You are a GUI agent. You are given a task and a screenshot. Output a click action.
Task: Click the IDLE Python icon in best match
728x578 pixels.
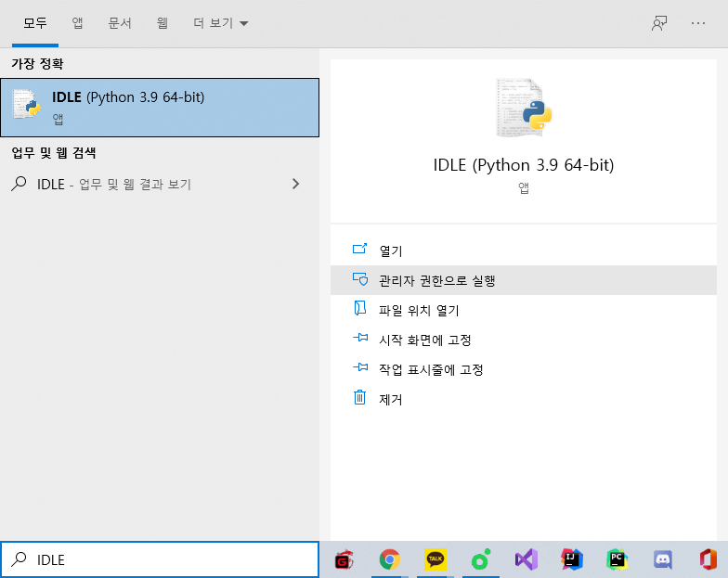tap(26, 104)
